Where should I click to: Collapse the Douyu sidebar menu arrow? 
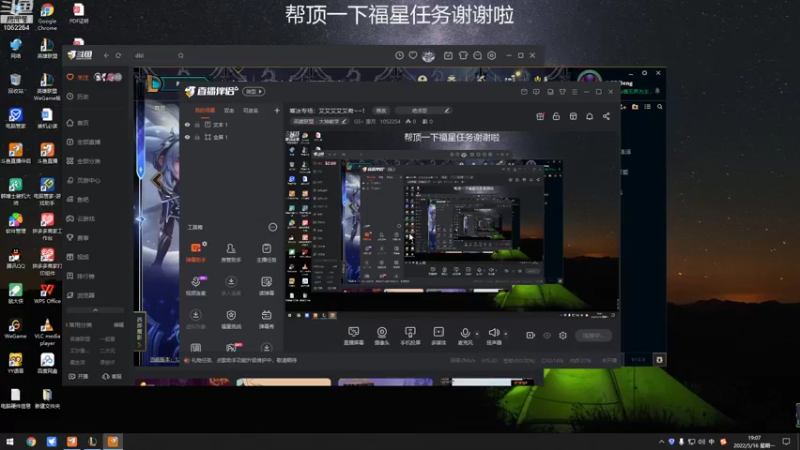(95, 310)
